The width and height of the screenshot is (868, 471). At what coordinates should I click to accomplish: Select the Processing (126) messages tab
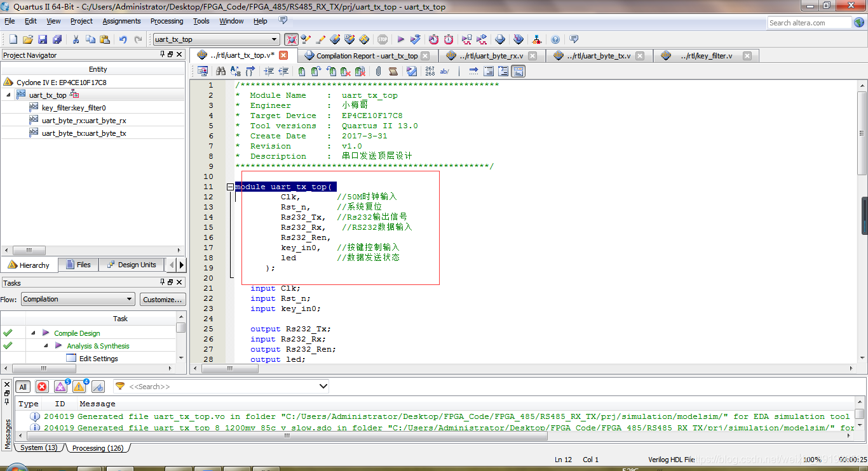click(97, 448)
